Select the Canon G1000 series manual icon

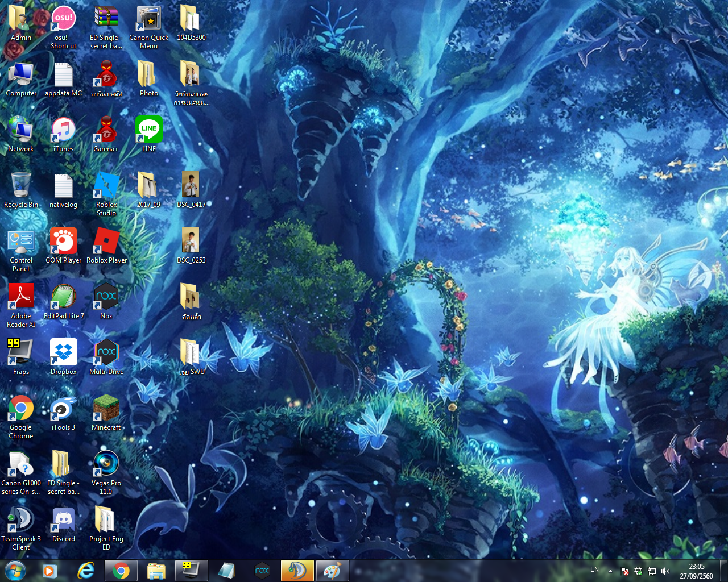(x=21, y=472)
